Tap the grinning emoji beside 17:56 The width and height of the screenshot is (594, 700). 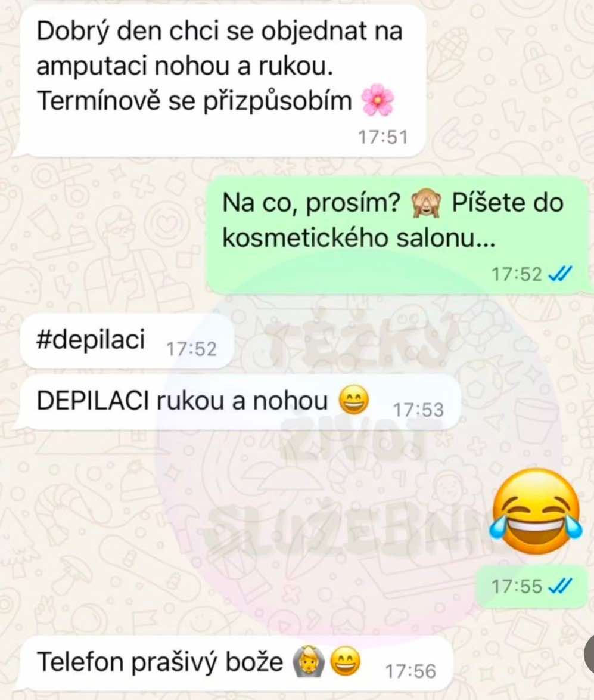[x=345, y=661]
